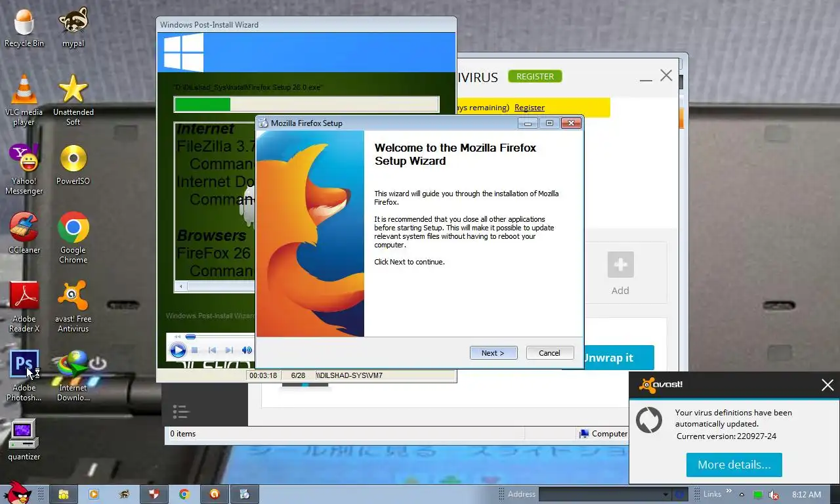
Task: Open the Unattended Soft star icon
Action: pyautogui.click(x=73, y=100)
